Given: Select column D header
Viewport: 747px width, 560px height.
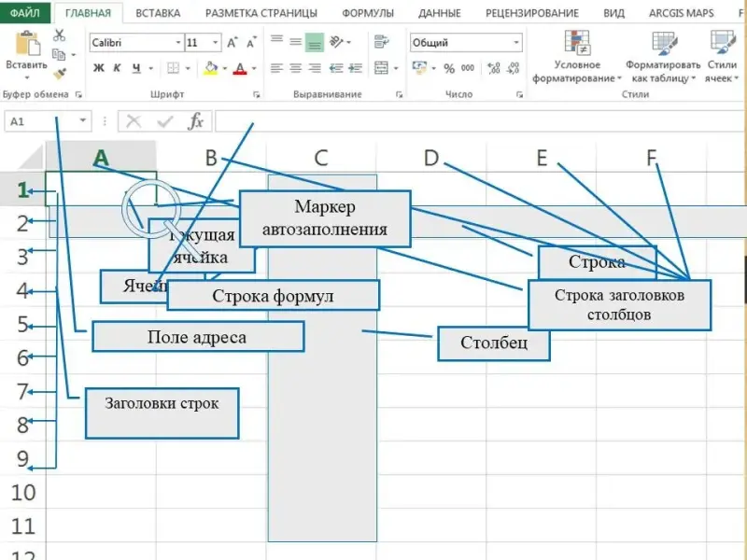Looking at the screenshot, I should (430, 158).
